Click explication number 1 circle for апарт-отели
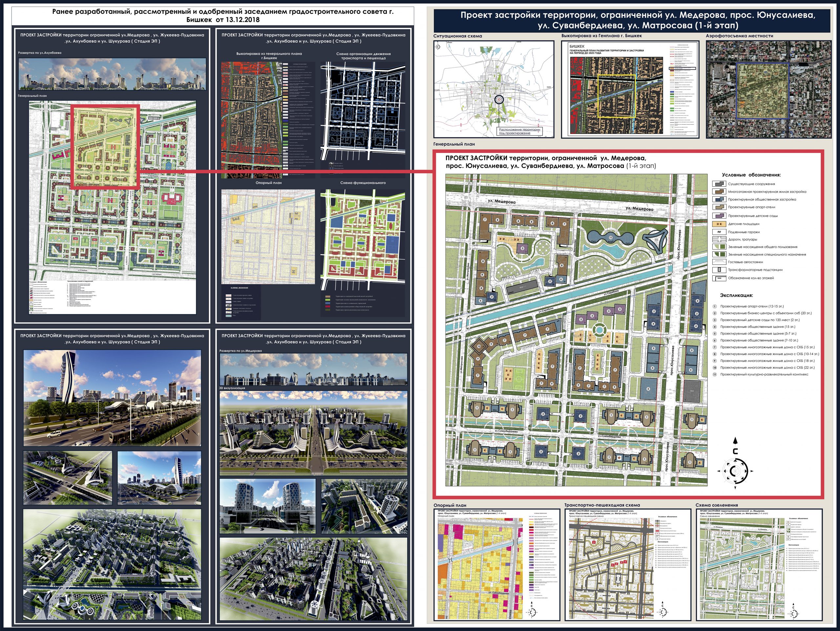840x631 pixels. point(714,306)
